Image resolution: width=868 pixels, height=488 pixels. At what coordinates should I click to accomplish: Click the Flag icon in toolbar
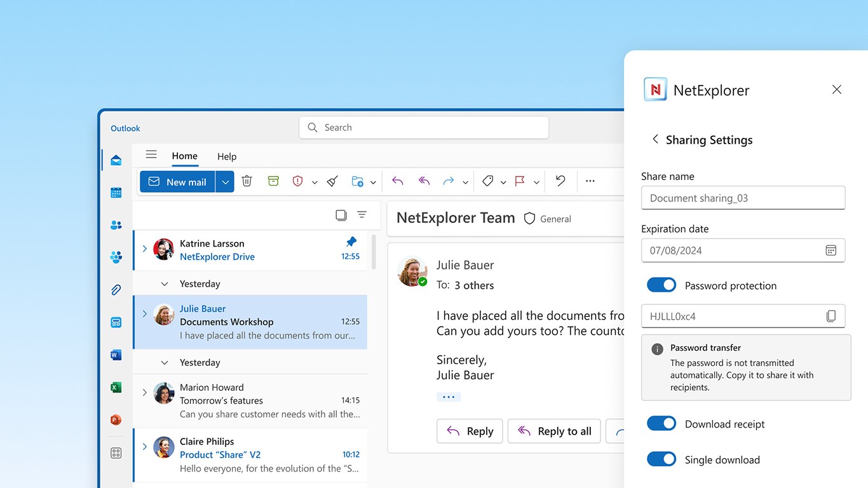[x=520, y=181]
